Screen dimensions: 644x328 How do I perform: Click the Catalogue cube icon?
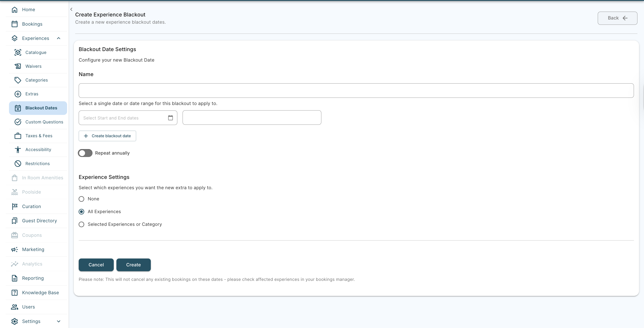point(18,52)
